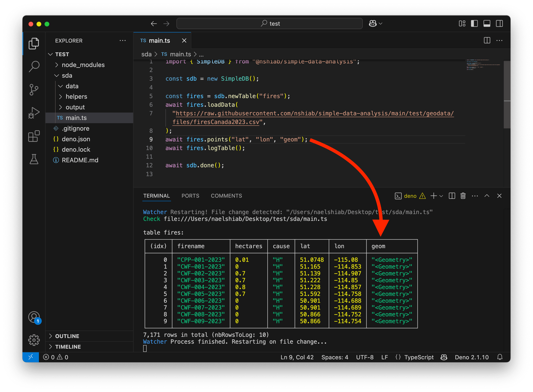
Task: Change the UTF-8 file encoding
Action: 365,357
